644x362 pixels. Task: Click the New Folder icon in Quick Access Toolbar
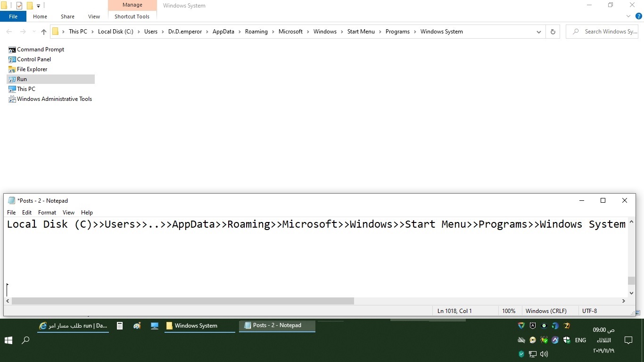30,6
